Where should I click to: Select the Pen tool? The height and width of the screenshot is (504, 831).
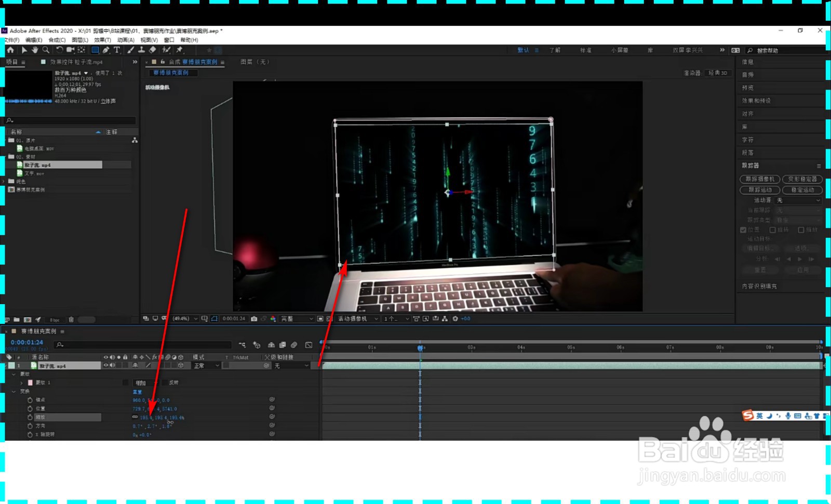pos(106,50)
